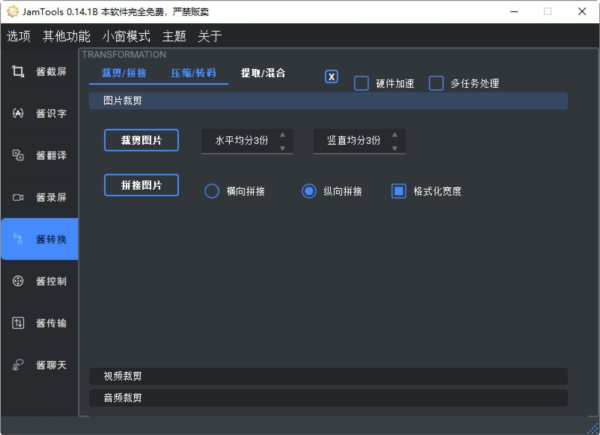
Task: Select the 酱转换 sidebar label
Action: click(x=51, y=239)
